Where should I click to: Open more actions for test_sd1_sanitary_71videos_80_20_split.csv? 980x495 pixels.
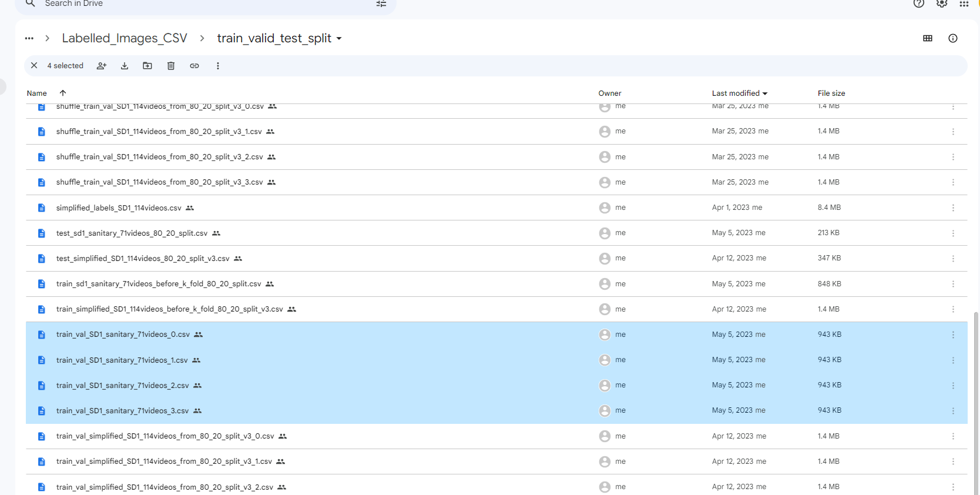[953, 233]
